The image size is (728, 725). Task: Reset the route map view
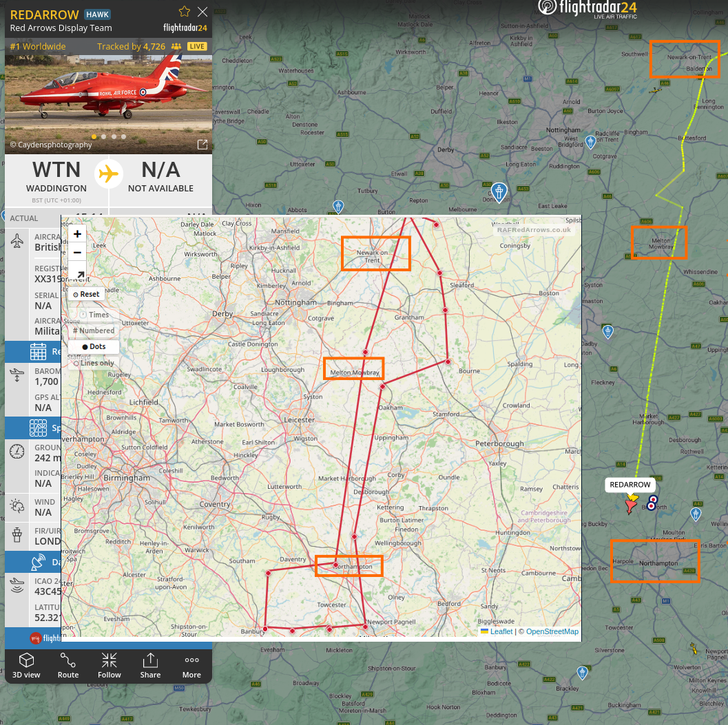pyautogui.click(x=86, y=294)
